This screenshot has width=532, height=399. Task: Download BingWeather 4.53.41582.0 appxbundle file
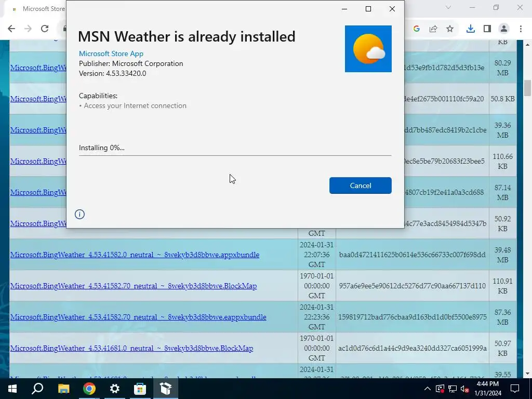click(135, 255)
